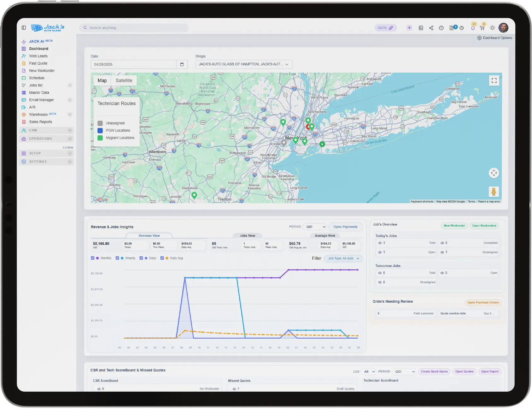Toggle the Daily Avg checkbox
This screenshot has width=532, height=410.
pos(162,258)
